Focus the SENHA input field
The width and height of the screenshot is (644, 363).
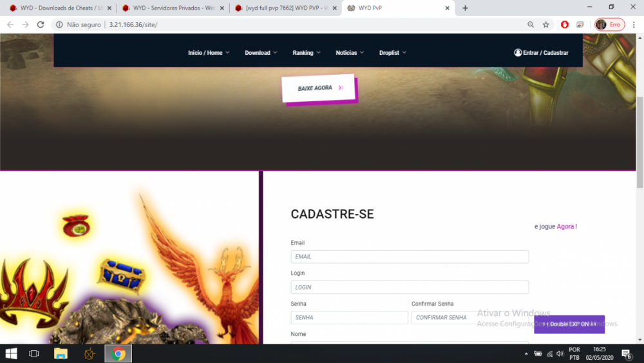tap(349, 317)
